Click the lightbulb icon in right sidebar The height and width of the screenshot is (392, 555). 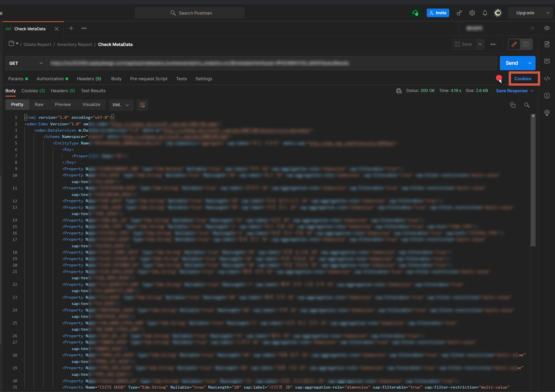pos(547,112)
